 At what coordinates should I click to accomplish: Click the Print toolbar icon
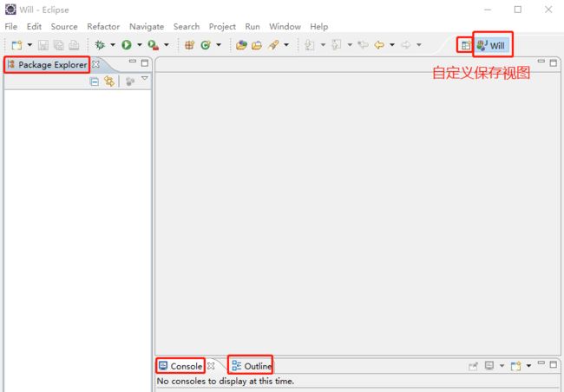(74, 45)
